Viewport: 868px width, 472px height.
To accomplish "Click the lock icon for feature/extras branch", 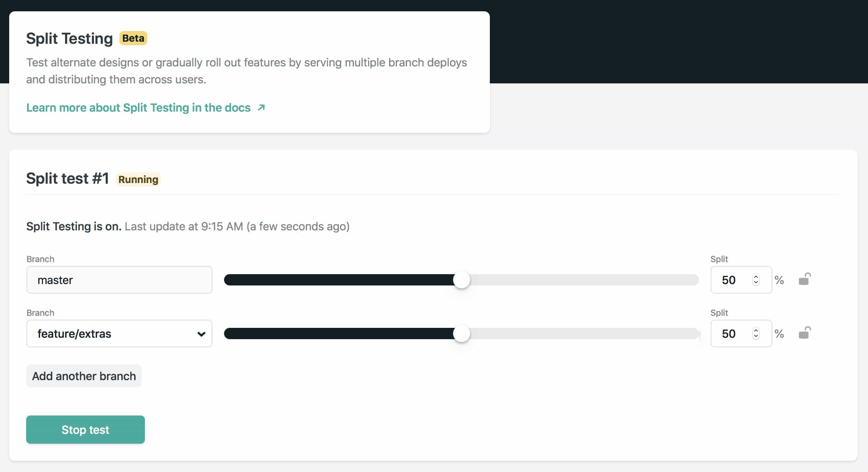I will pyautogui.click(x=804, y=334).
